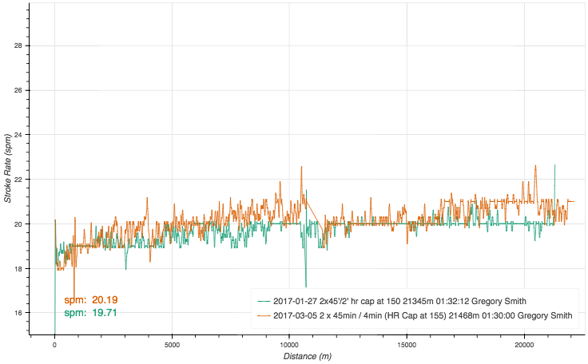Click the green dip just past 10000m
The width and height of the screenshot is (588, 364).
click(306, 284)
